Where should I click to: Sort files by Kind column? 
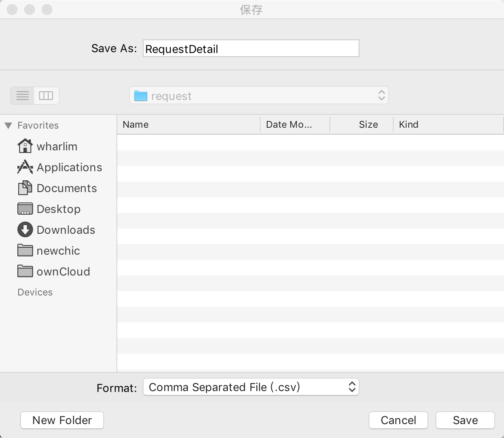tap(448, 124)
